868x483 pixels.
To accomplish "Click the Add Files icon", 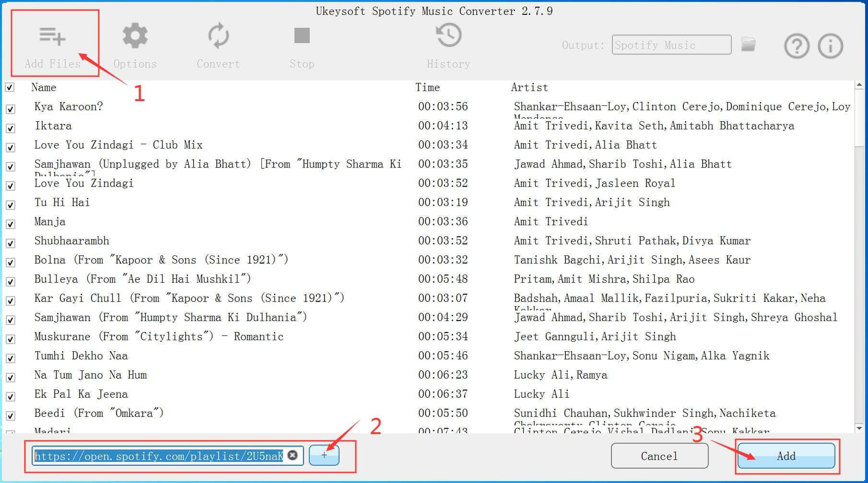I will (x=52, y=36).
